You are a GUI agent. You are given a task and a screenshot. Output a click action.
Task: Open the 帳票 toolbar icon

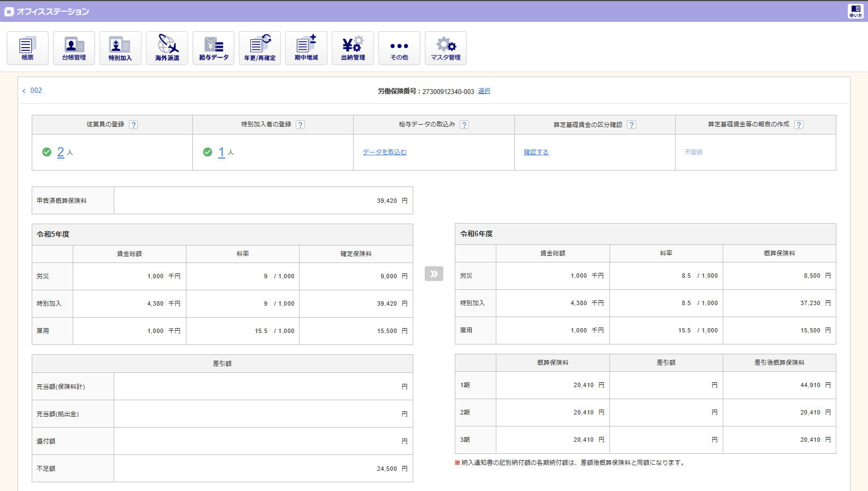[x=27, y=48]
